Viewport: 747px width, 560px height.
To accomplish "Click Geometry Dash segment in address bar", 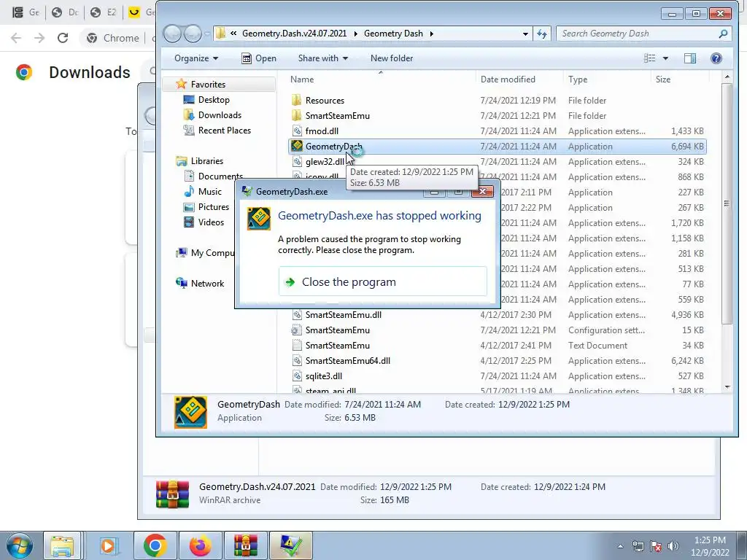I will click(x=393, y=34).
